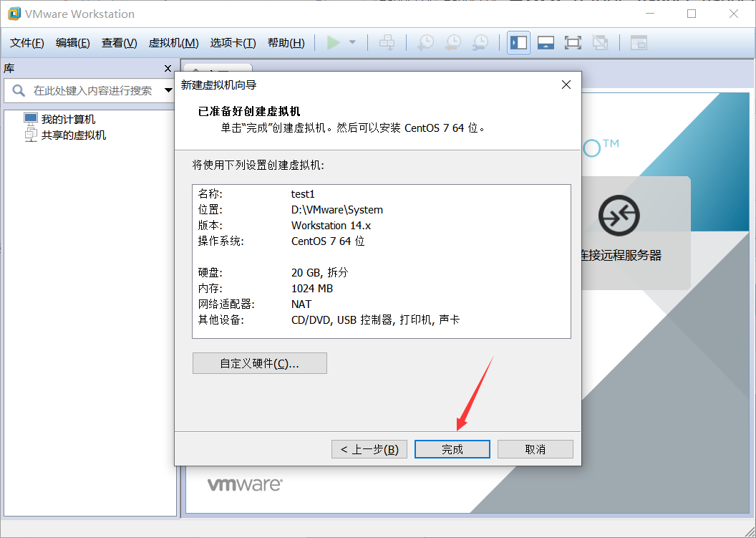Expand the library search filter dropdown
Viewport: 756px width, 538px height.
[168, 90]
